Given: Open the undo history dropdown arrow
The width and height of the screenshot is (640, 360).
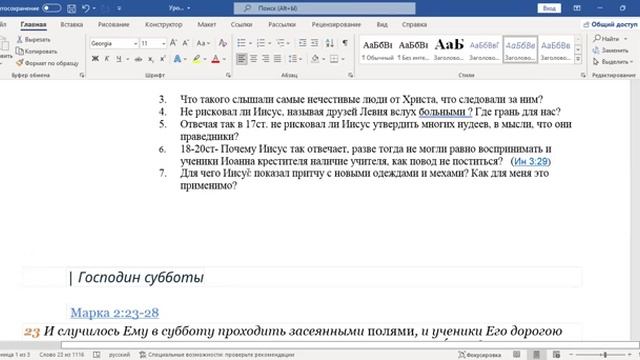Looking at the screenshot, I should (94, 8).
